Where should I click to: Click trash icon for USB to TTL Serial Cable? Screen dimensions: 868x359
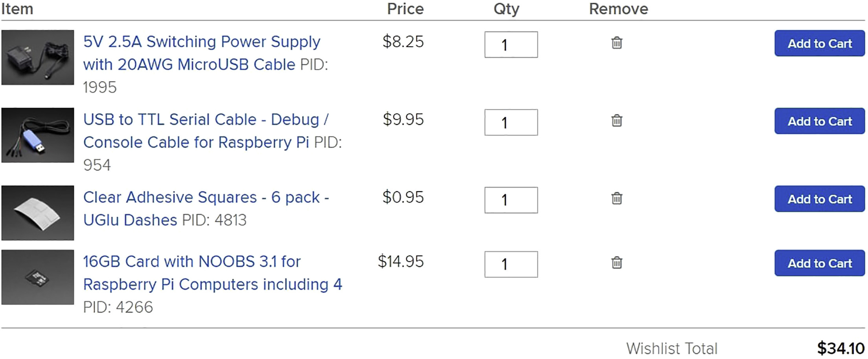(616, 120)
